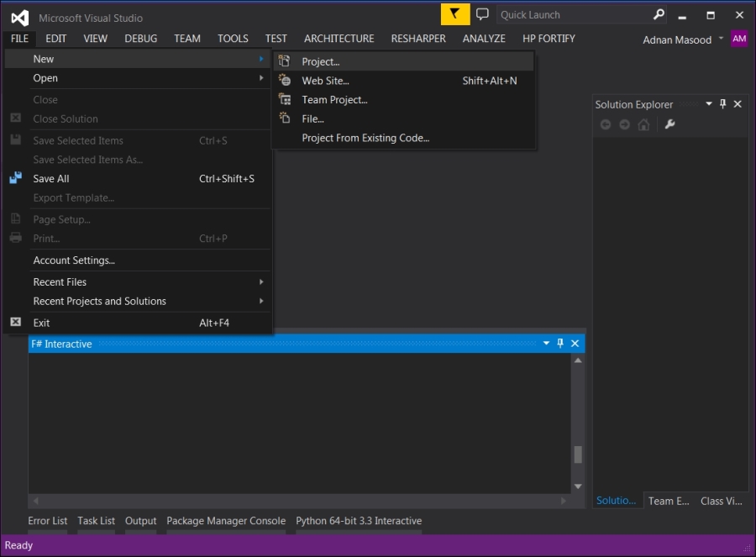756x557 pixels.
Task: Choose File... from the New submenu
Action: point(404,118)
